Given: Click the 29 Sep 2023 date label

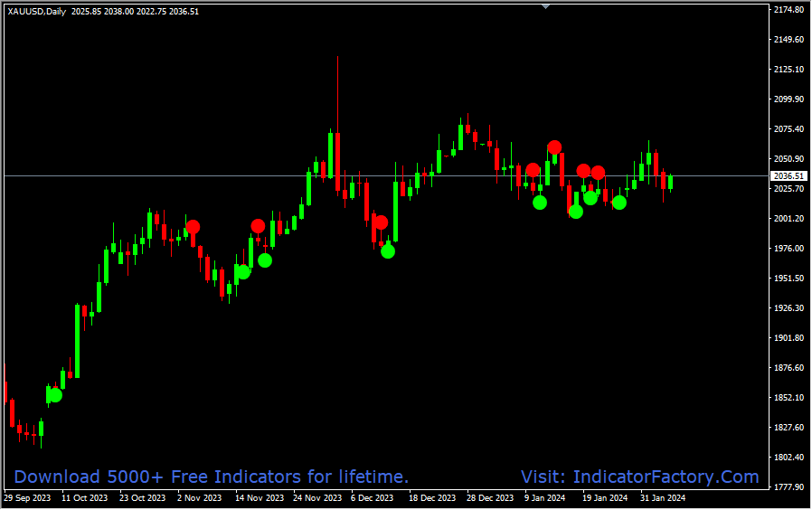Looking at the screenshot, I should [27, 498].
